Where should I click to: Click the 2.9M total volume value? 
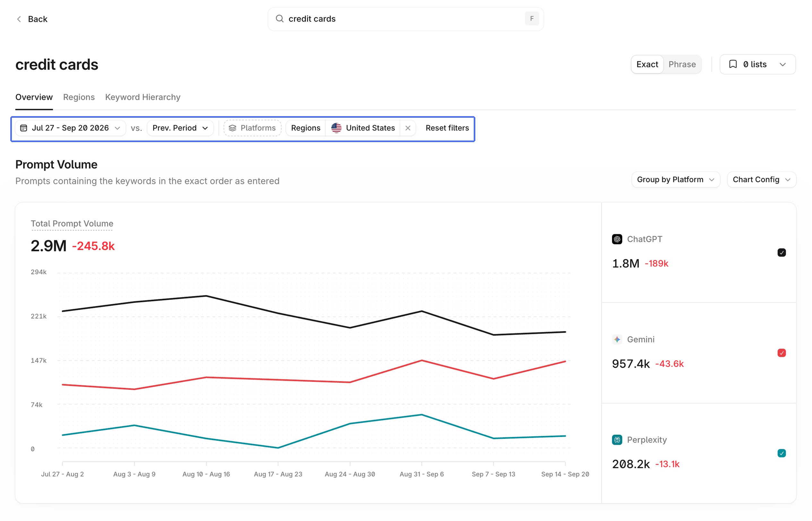pyautogui.click(x=49, y=246)
